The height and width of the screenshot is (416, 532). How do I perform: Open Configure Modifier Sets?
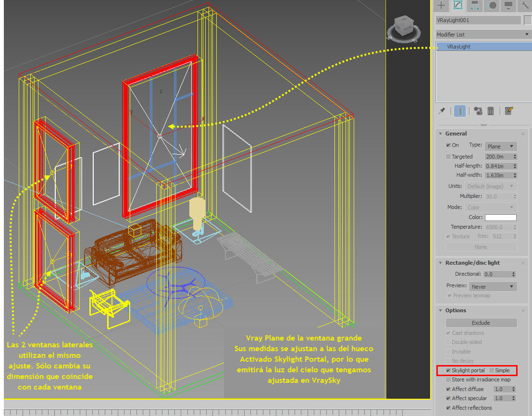(508, 111)
